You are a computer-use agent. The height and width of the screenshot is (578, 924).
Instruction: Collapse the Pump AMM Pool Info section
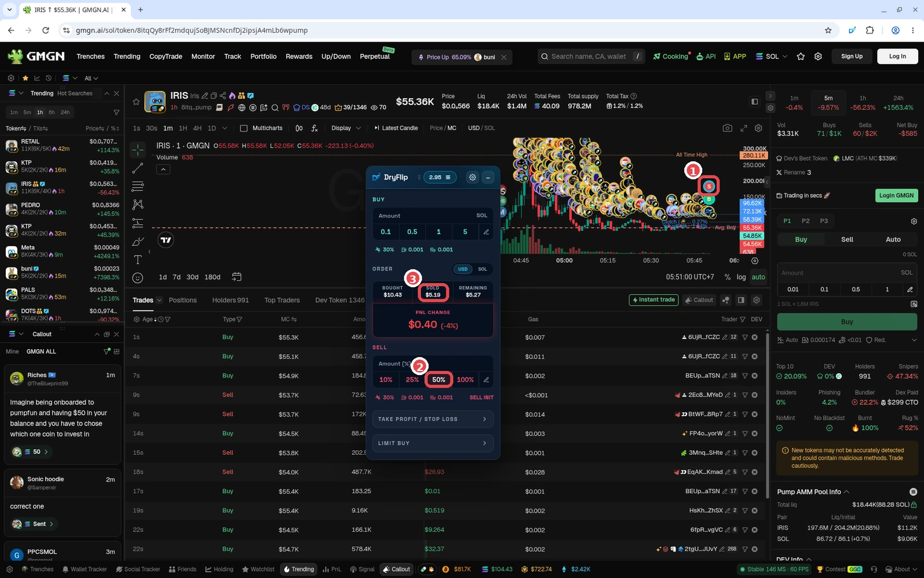click(x=847, y=492)
